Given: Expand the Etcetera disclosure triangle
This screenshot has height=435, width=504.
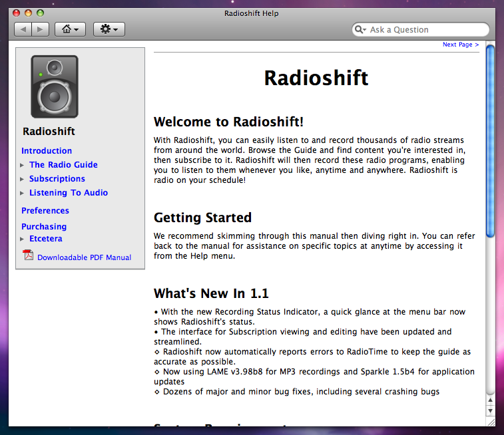Looking at the screenshot, I should [x=22, y=239].
